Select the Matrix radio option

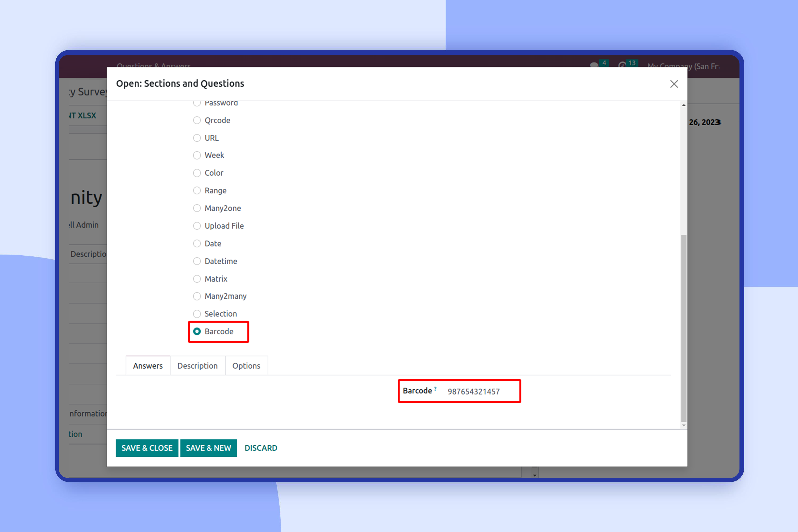coord(197,279)
